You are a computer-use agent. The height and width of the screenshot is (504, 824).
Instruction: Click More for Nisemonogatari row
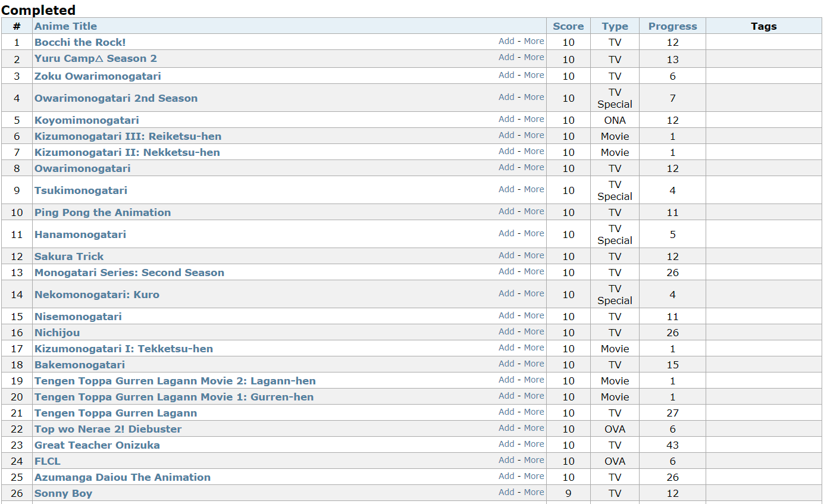click(x=534, y=315)
